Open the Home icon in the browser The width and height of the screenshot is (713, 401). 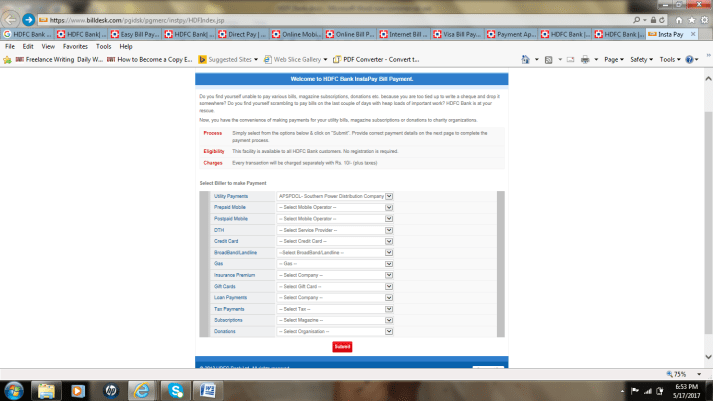(x=678, y=20)
